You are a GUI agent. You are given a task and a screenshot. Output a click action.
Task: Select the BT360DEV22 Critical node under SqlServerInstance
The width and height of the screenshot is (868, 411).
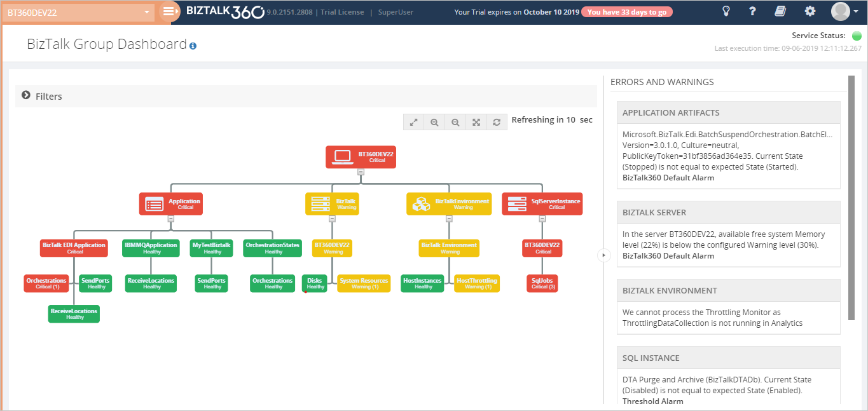click(x=542, y=248)
